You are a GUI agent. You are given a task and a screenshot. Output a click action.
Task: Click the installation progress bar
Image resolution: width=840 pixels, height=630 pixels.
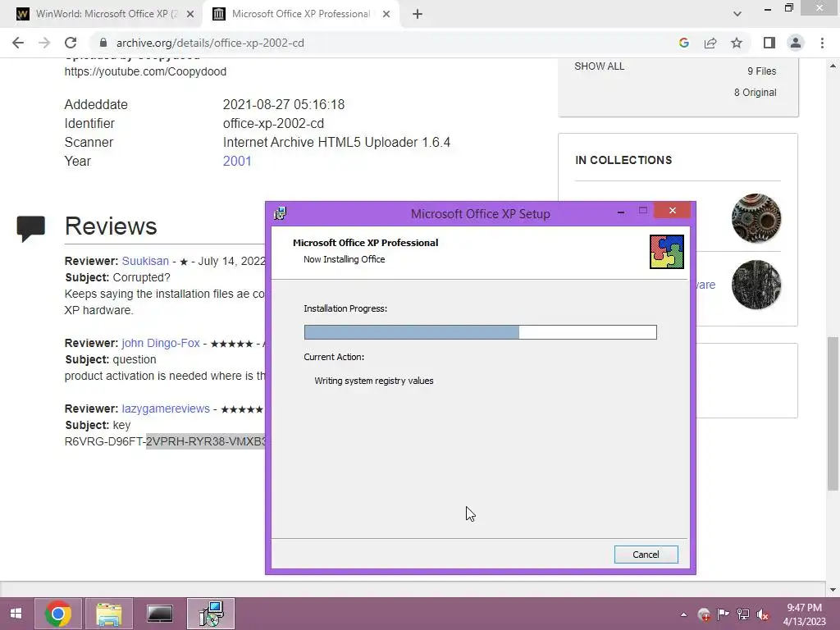[x=480, y=332]
